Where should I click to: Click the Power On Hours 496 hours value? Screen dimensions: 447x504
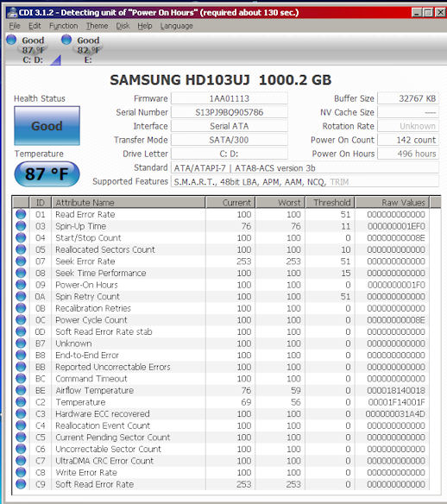(408, 154)
